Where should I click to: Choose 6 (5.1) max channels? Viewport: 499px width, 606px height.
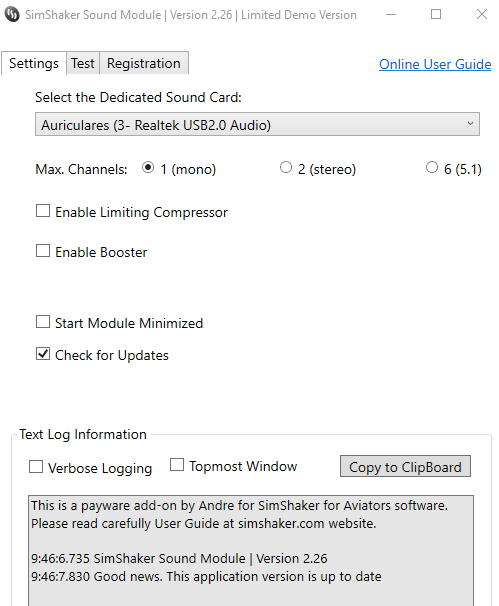point(432,167)
